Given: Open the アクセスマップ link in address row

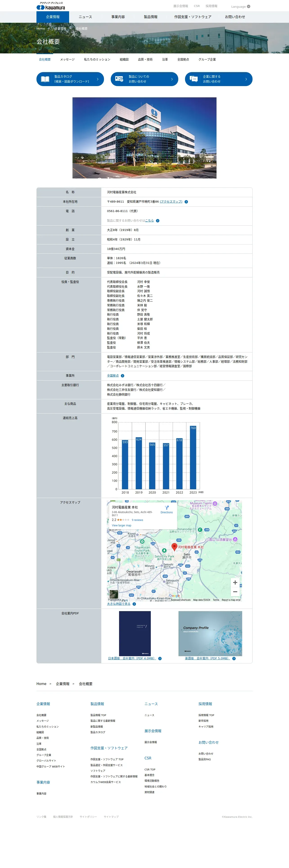Looking at the screenshot, I should coord(171,202).
